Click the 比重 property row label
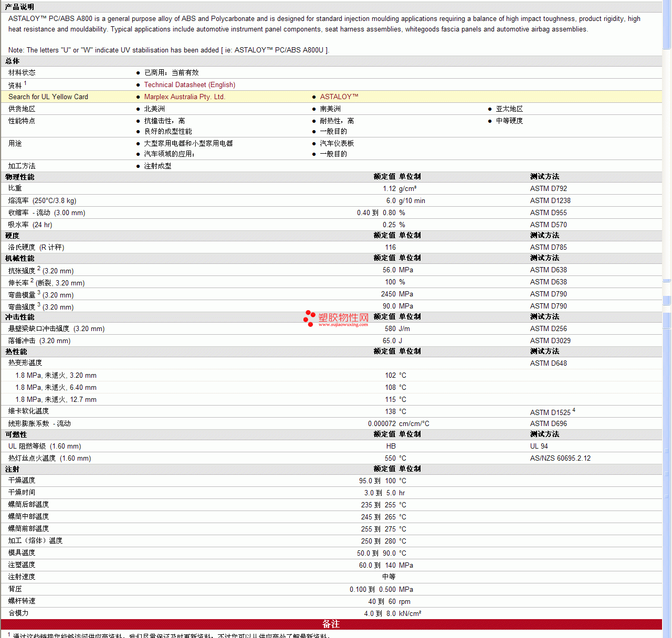The image size is (672, 638). point(15,188)
